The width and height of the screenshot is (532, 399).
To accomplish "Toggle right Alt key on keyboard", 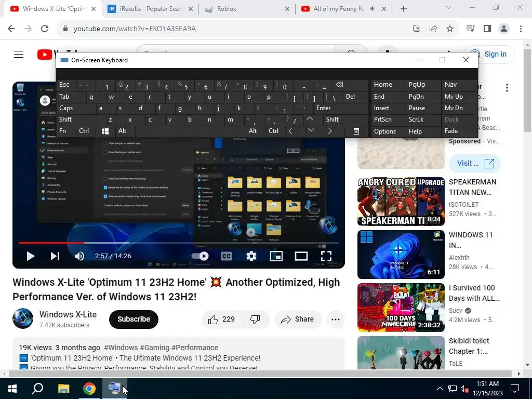I will pyautogui.click(x=255, y=131).
